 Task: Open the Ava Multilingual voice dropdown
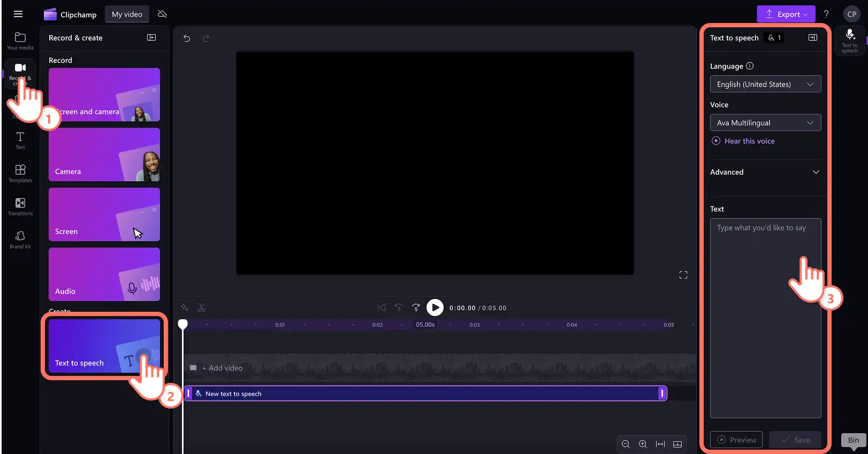(765, 122)
